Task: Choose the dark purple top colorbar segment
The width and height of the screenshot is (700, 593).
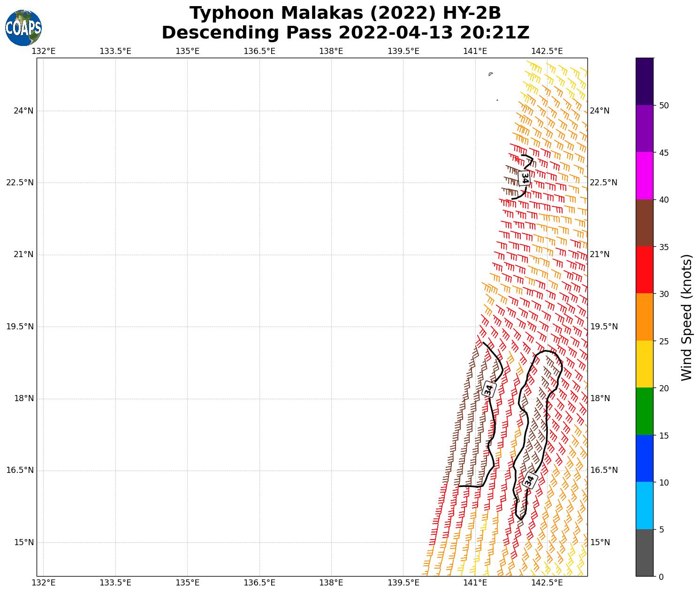Action: (645, 81)
